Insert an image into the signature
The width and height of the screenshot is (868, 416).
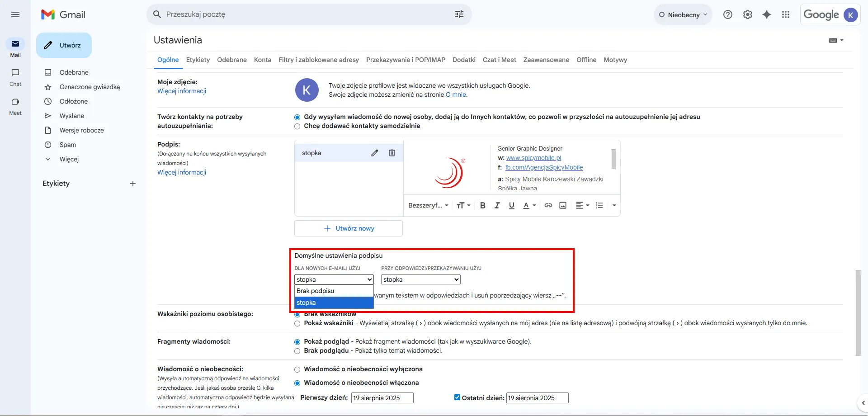(563, 205)
